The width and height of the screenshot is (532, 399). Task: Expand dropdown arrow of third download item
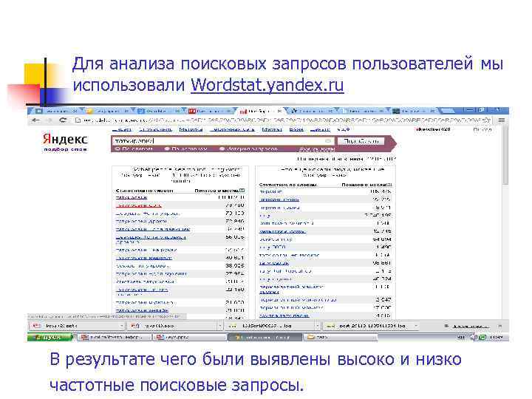pos(318,326)
